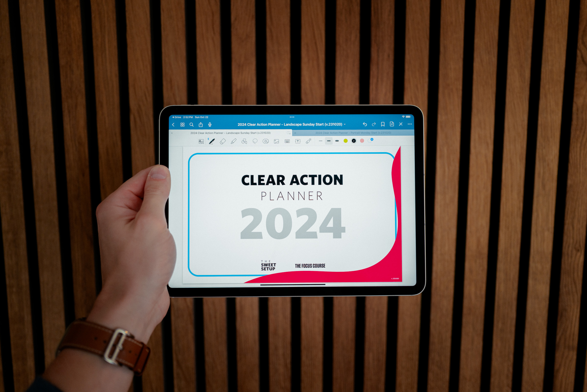587x392 pixels.
Task: Select the stamp tool icon
Action: pos(266,142)
